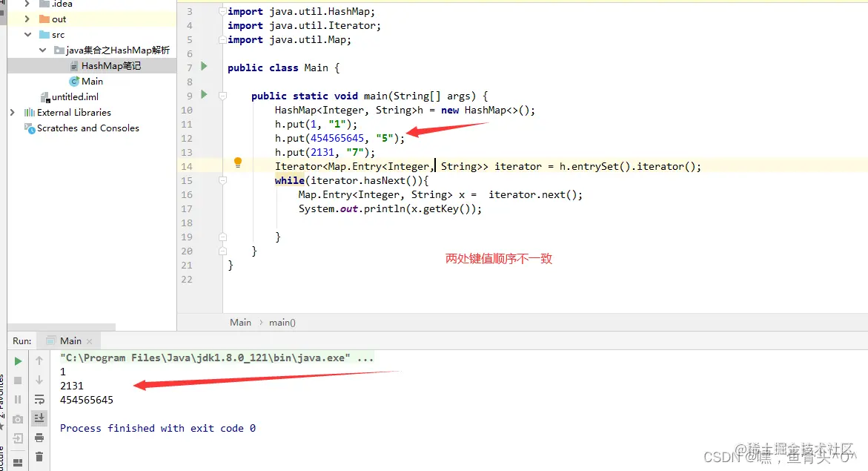Click the Scratches and Consoles icon
The image size is (868, 471).
(30, 128)
